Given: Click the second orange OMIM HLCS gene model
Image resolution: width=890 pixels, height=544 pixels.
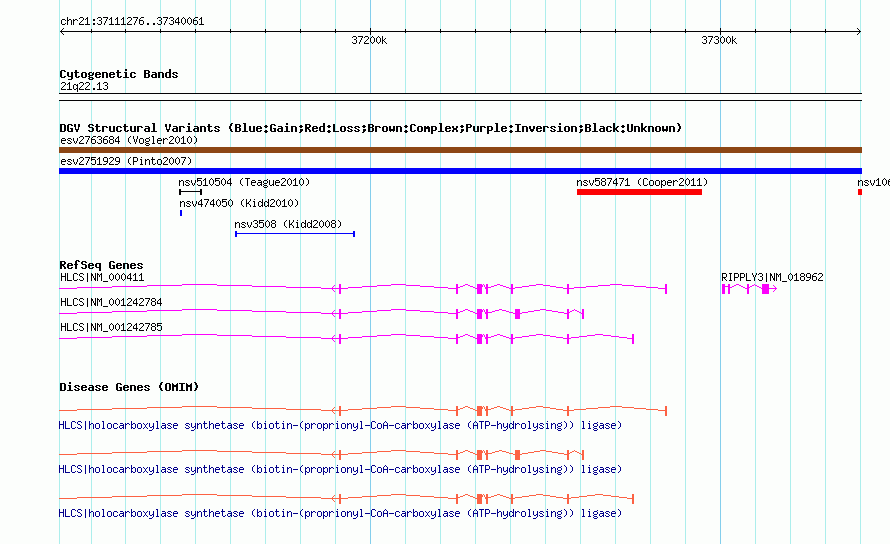Looking at the screenshot, I should [321, 454].
